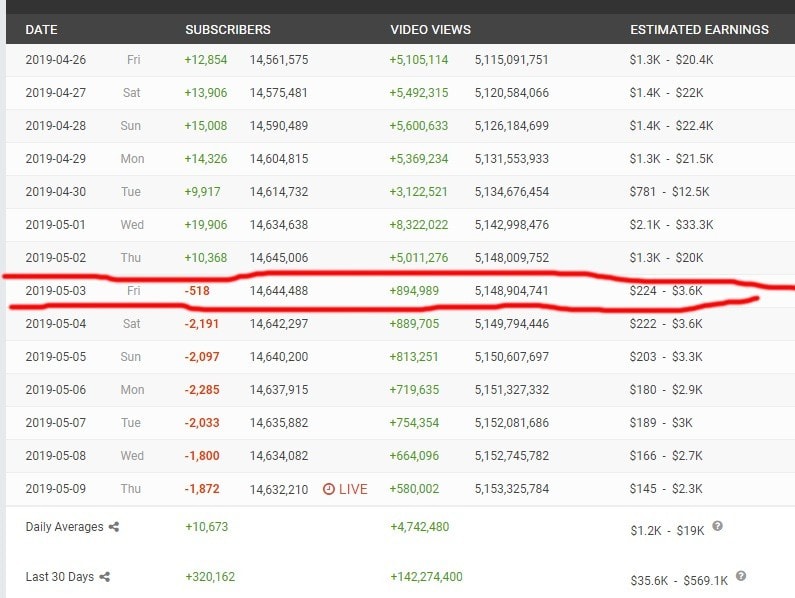
Task: Click the LIVE label on 2019-05-09 row
Action: coord(354,489)
